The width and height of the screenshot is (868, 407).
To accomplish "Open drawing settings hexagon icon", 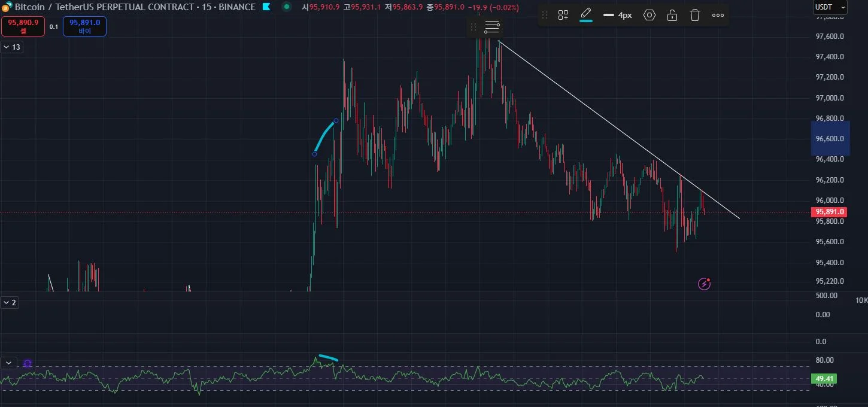I will click(650, 16).
